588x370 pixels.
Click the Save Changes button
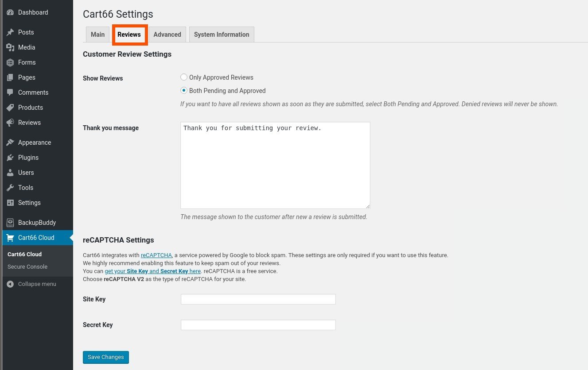(x=106, y=357)
